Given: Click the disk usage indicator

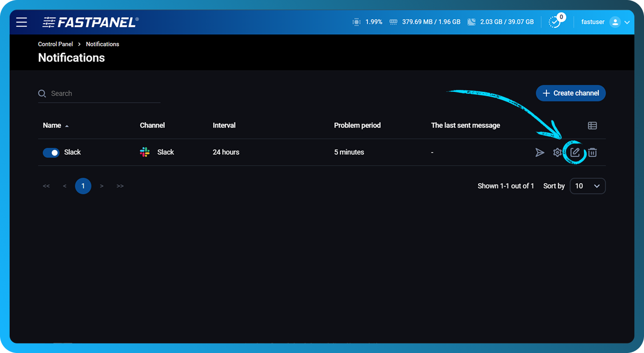Looking at the screenshot, I should tap(500, 22).
